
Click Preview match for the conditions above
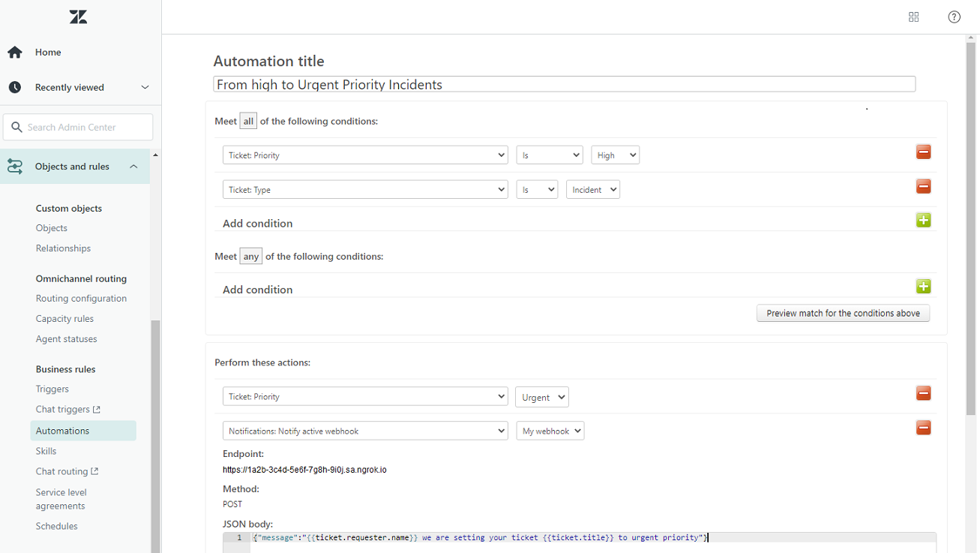[843, 313]
